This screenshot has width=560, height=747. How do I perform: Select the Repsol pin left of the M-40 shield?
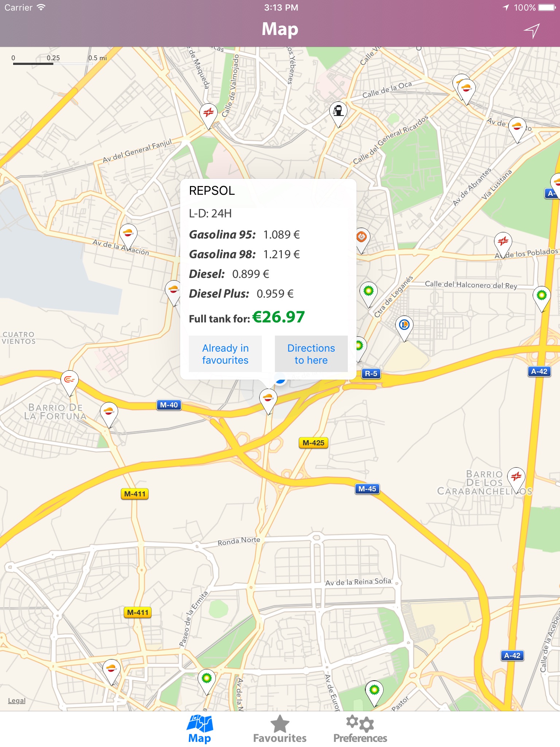(109, 415)
